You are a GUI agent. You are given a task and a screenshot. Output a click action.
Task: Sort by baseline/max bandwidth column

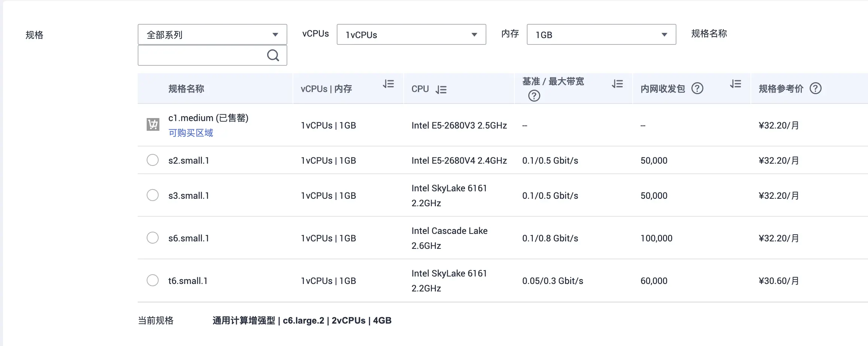coord(617,84)
